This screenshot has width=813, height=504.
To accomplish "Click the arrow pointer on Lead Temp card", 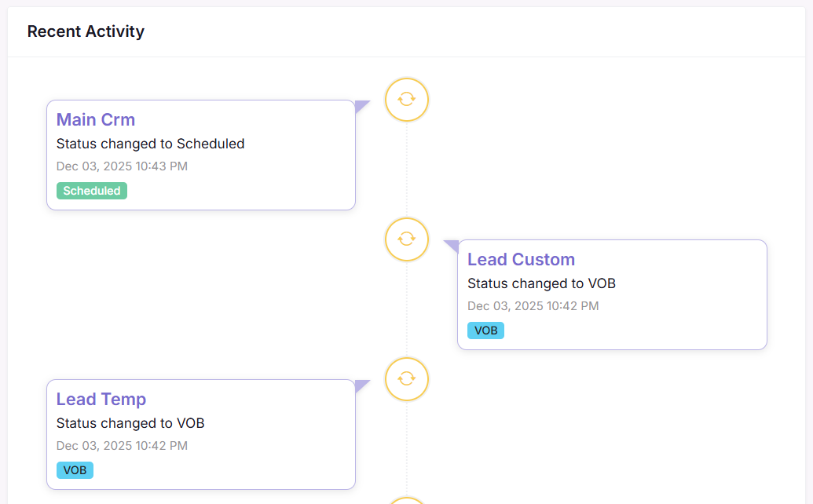I will [x=361, y=385].
